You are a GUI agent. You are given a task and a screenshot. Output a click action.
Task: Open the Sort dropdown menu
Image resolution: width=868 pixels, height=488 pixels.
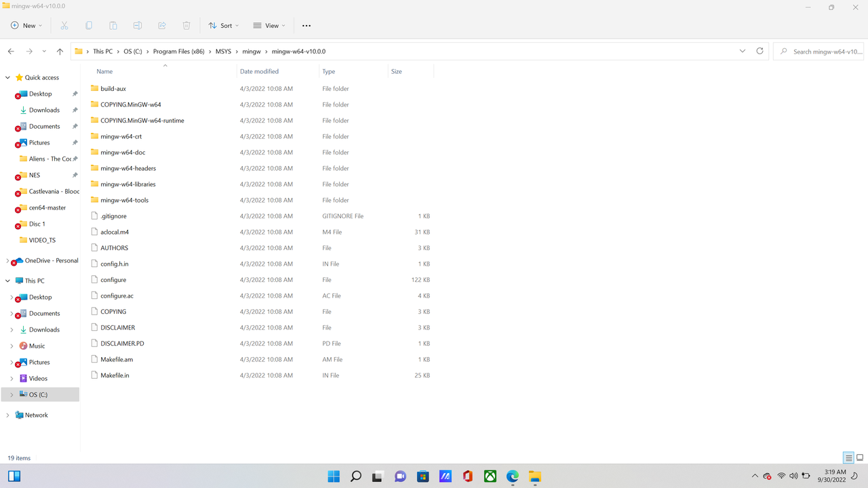(224, 26)
